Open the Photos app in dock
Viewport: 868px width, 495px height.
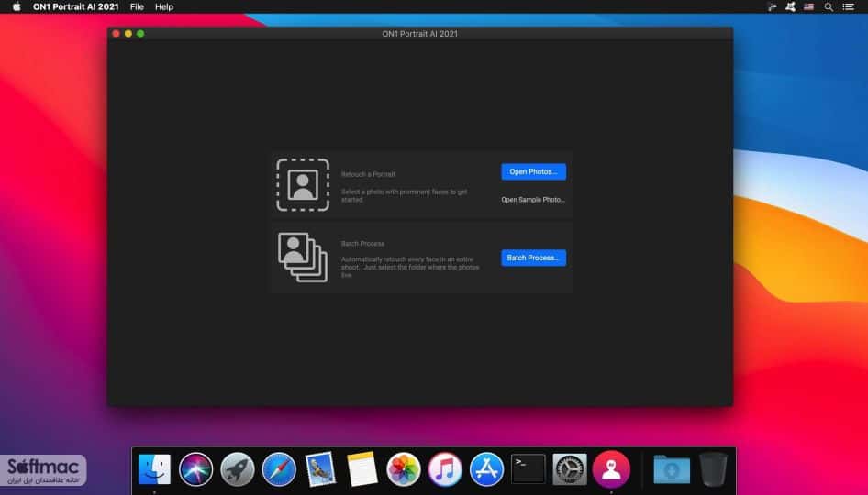point(404,469)
